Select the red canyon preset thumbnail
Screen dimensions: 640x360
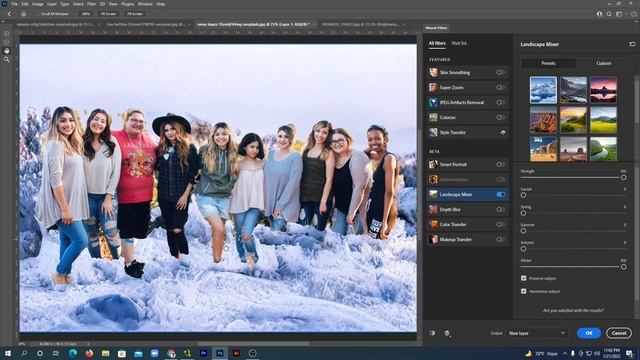[x=543, y=120]
